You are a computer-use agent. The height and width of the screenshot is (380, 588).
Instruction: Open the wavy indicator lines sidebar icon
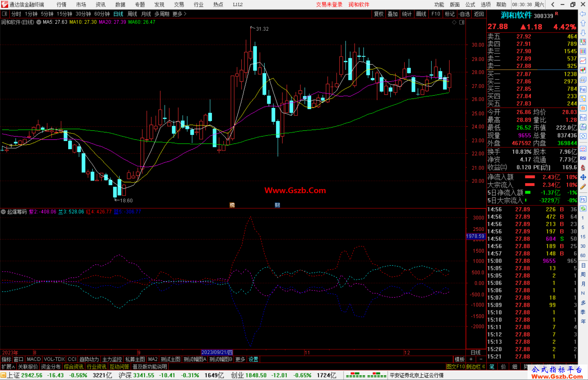coord(583,149)
